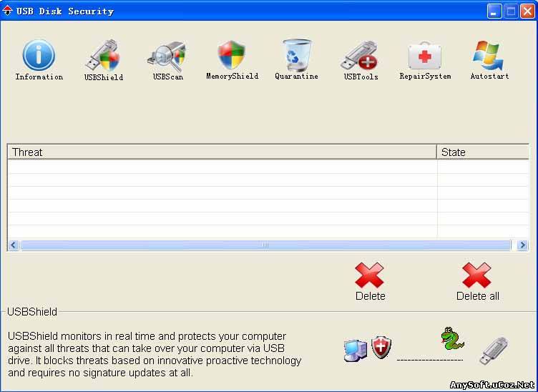Screen dimensions: 538x392
Task: Click the Delete all button
Action: coord(477,282)
